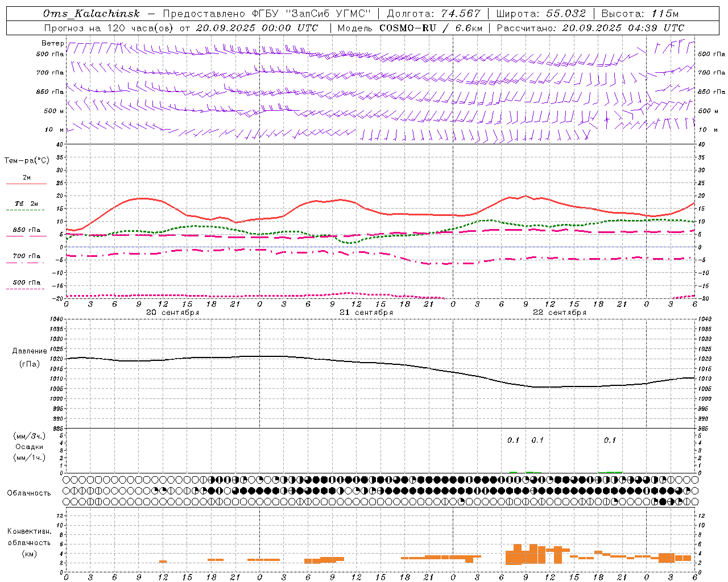Image resolution: width=728 pixels, height=582 pixels.
Task: Select the "Тем-ра(°C)" temperature label
Action: (27, 161)
